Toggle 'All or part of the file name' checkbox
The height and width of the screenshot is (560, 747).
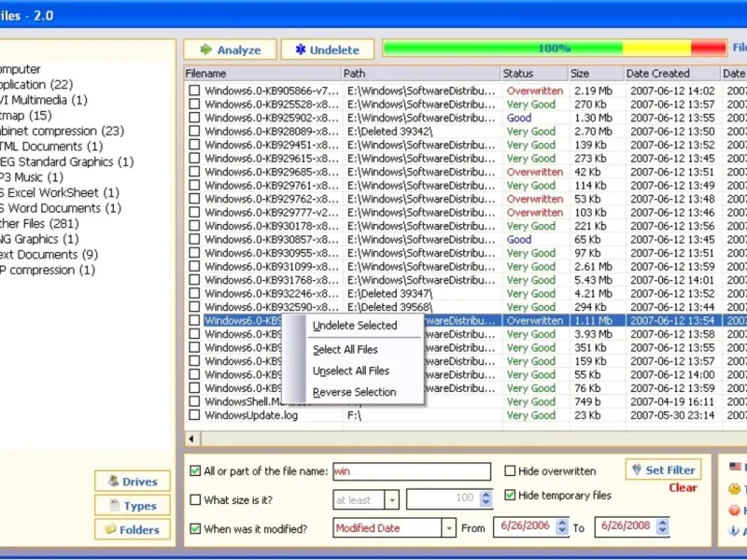pyautogui.click(x=195, y=471)
